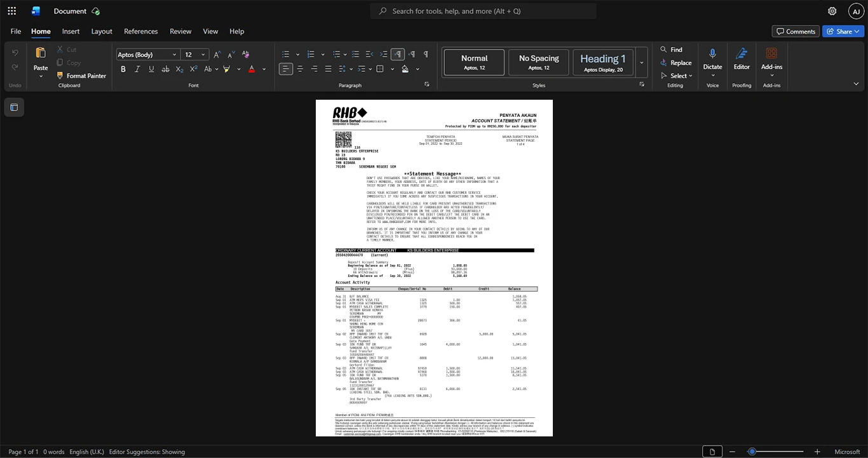Click the Bullets list icon
The image size is (868, 458).
(x=286, y=55)
